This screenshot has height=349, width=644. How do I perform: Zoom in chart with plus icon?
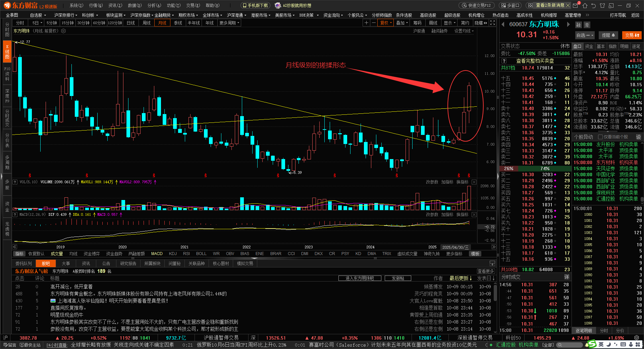[x=366, y=23]
